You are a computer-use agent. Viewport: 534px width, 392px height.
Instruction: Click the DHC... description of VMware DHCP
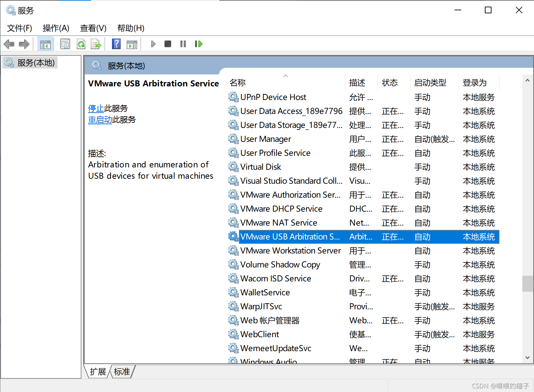point(361,209)
